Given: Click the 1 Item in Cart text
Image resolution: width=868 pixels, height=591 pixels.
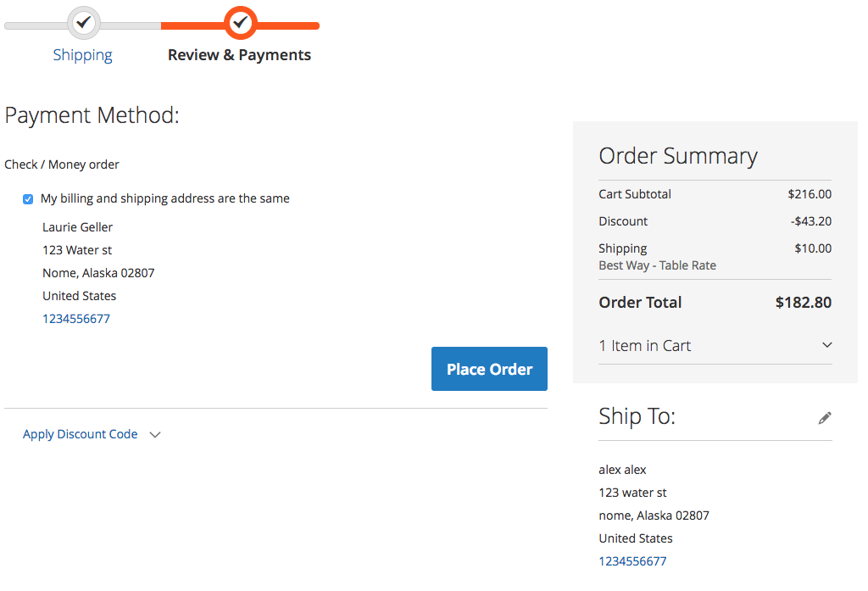Looking at the screenshot, I should pyautogui.click(x=645, y=346).
